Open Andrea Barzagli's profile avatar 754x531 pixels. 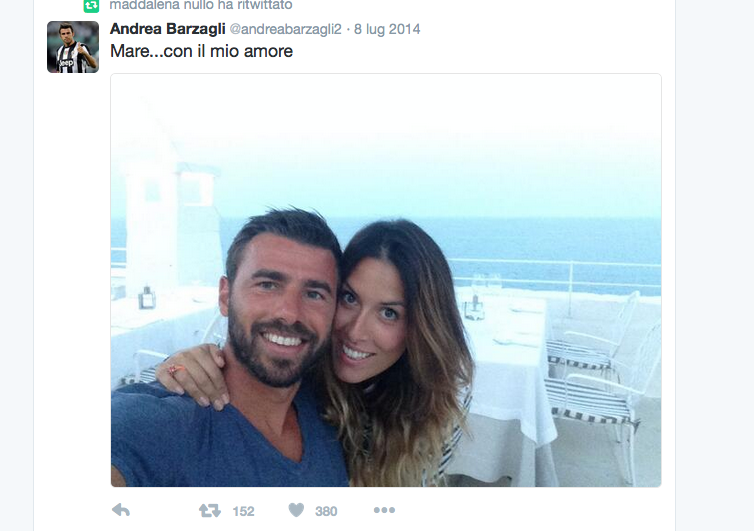73,47
